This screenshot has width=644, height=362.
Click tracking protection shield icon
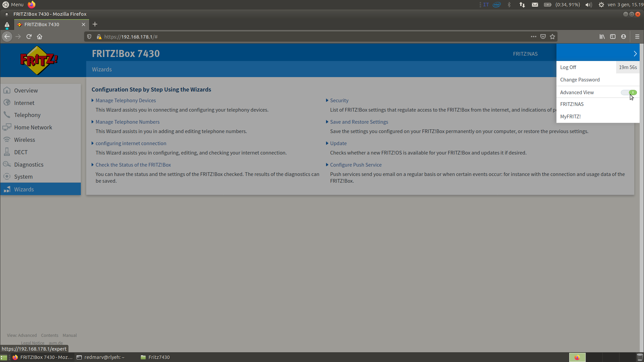point(89,37)
